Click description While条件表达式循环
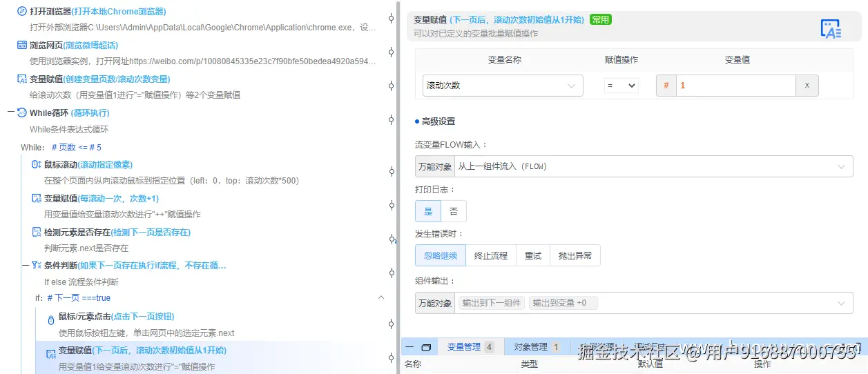The width and height of the screenshot is (868, 374). (x=69, y=130)
